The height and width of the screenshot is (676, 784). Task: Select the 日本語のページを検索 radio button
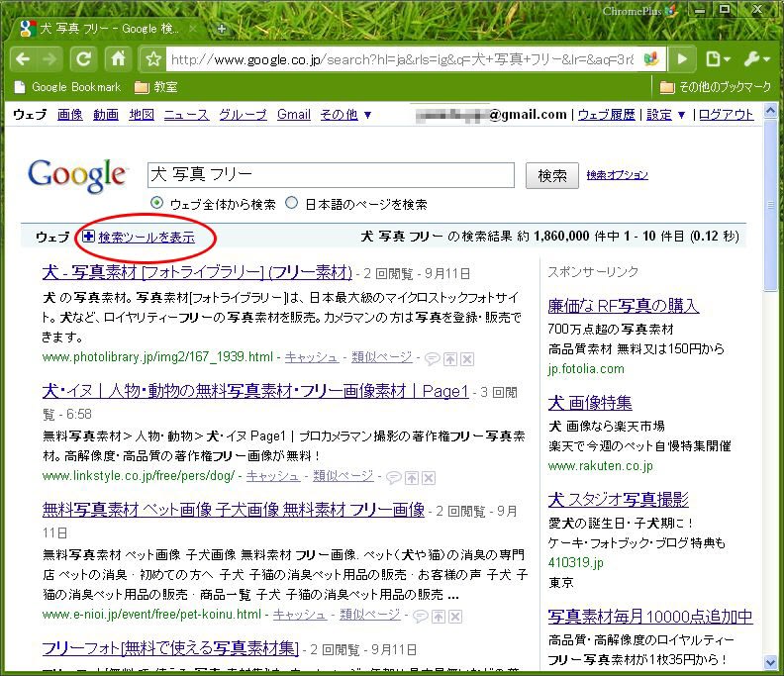292,204
